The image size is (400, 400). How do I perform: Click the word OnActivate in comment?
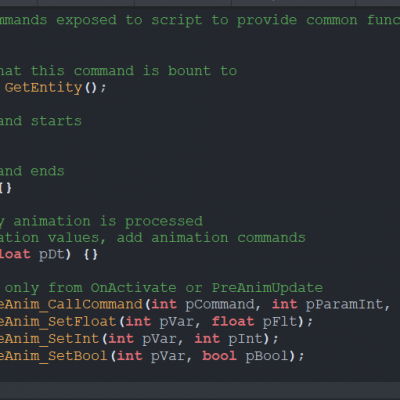[133, 288]
